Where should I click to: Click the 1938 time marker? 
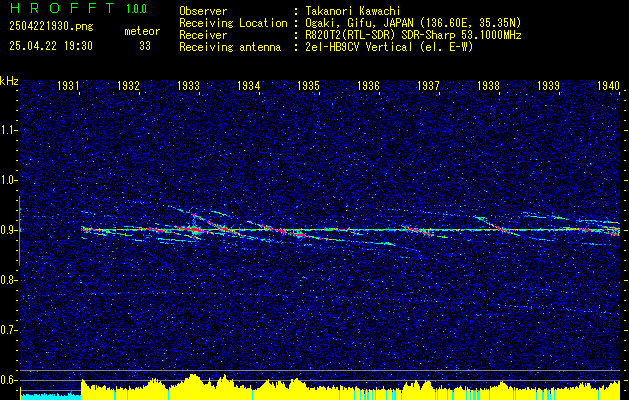(488, 85)
